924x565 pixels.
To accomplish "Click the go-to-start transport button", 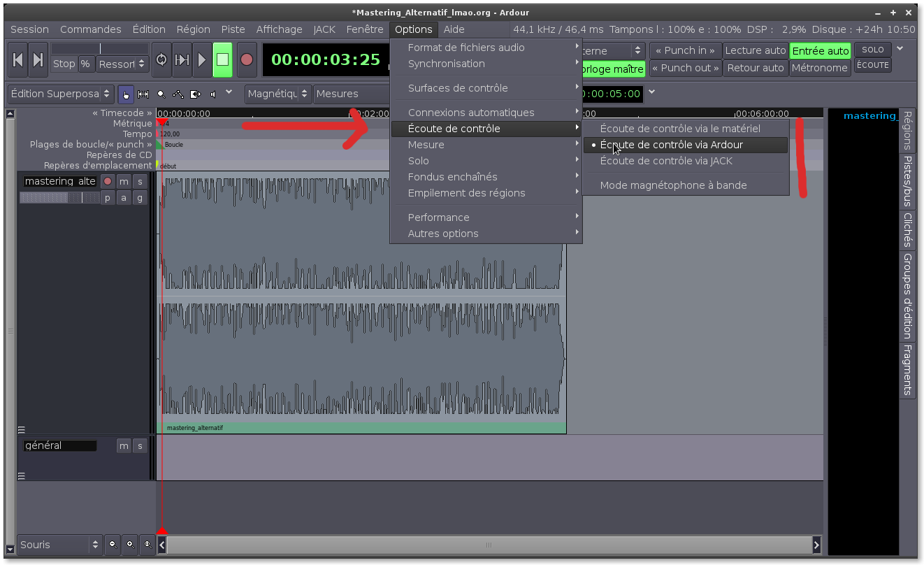I will coord(18,60).
